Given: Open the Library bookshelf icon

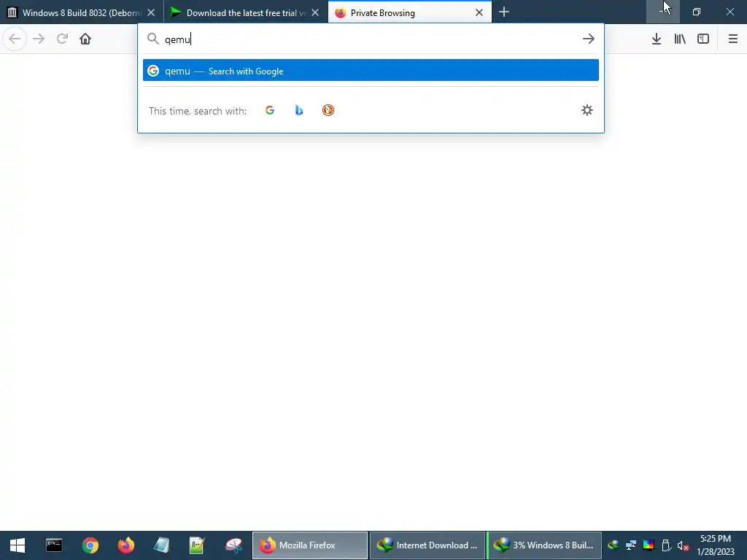Looking at the screenshot, I should point(680,39).
